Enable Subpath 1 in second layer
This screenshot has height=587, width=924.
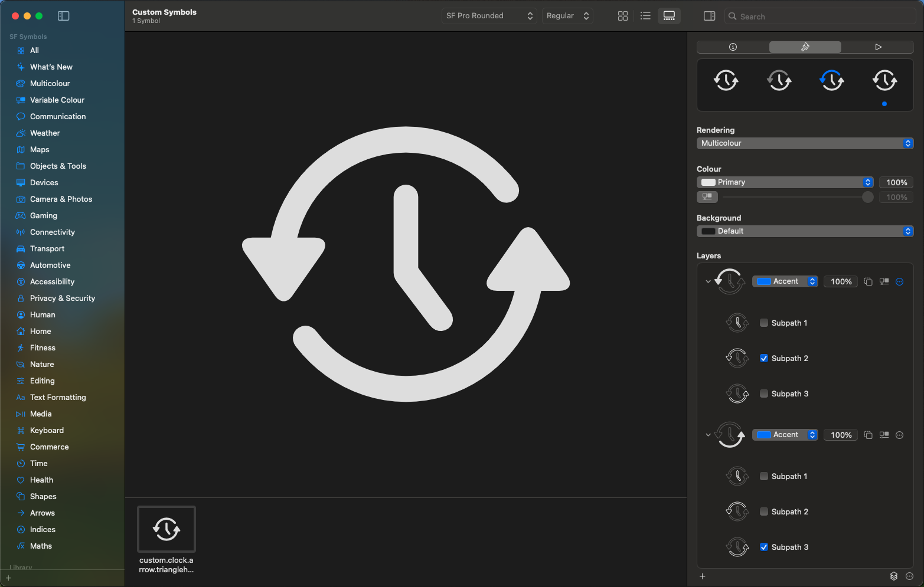pyautogui.click(x=764, y=476)
